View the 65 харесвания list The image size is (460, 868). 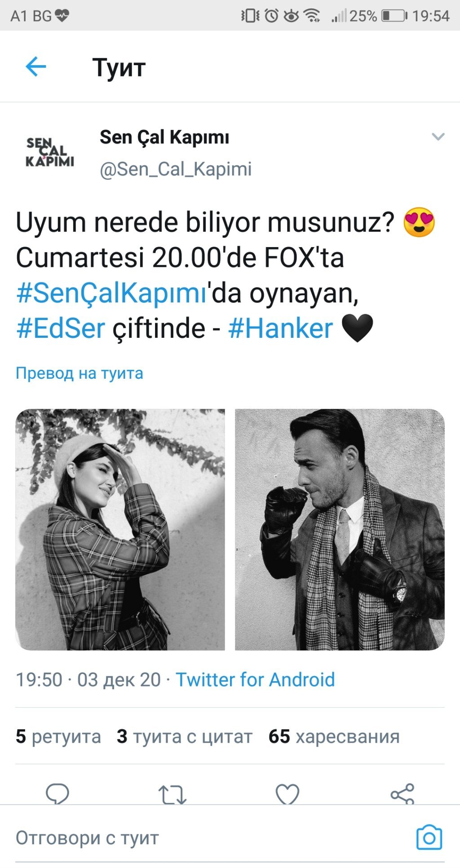[334, 736]
